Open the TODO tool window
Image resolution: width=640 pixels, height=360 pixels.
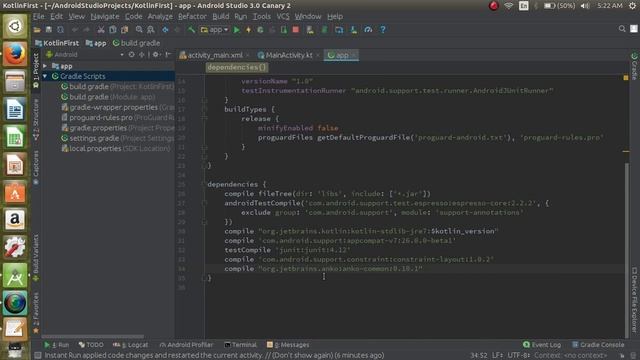[91, 345]
